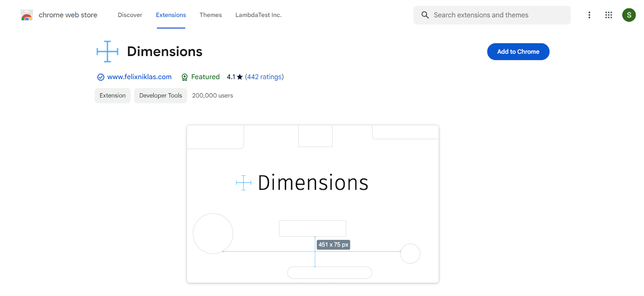
Task: Click the Extension category chip
Action: (113, 95)
